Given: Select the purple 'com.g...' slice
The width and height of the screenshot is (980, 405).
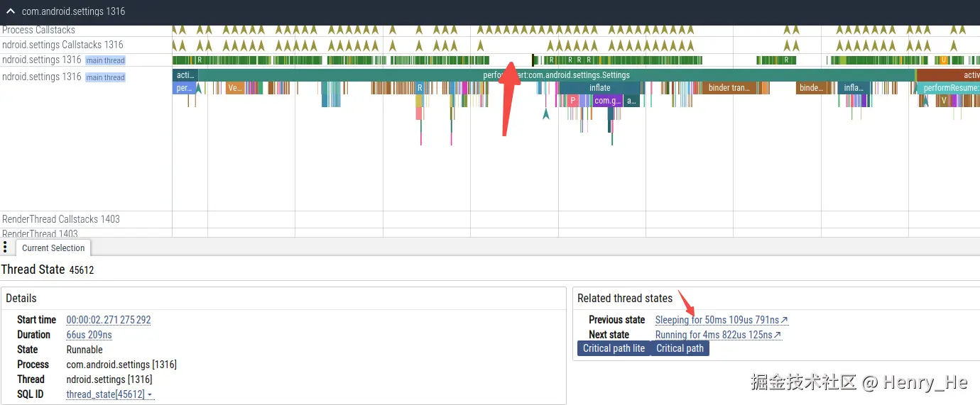Looking at the screenshot, I should 607,101.
